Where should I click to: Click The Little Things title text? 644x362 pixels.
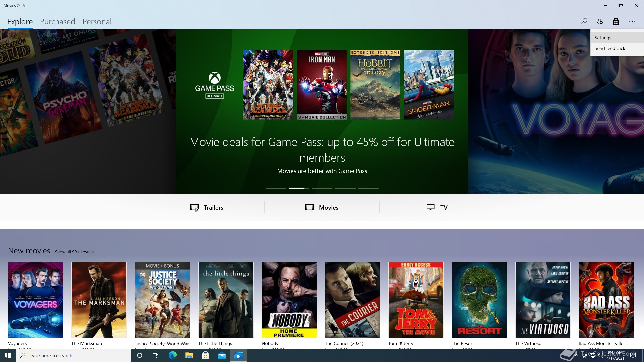click(215, 343)
